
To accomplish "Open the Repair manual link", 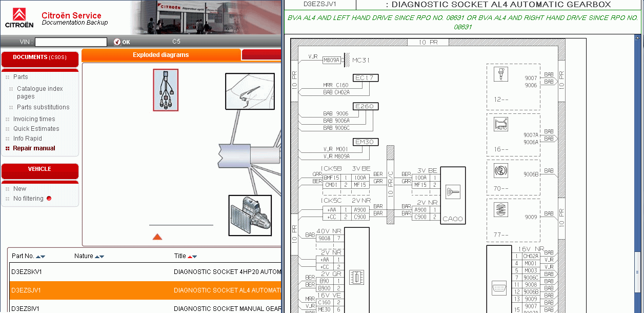I will 34,148.
